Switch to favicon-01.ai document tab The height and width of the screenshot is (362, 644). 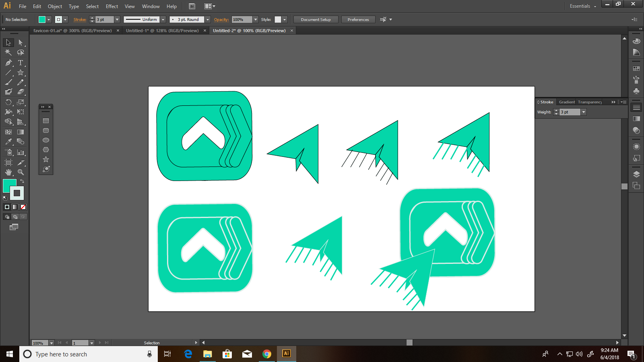[x=72, y=31]
